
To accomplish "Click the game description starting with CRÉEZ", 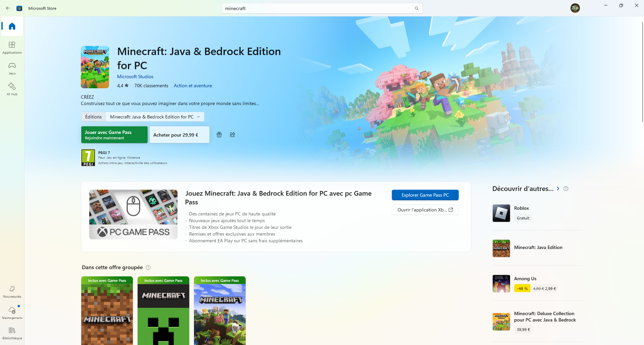I will 170,100.
